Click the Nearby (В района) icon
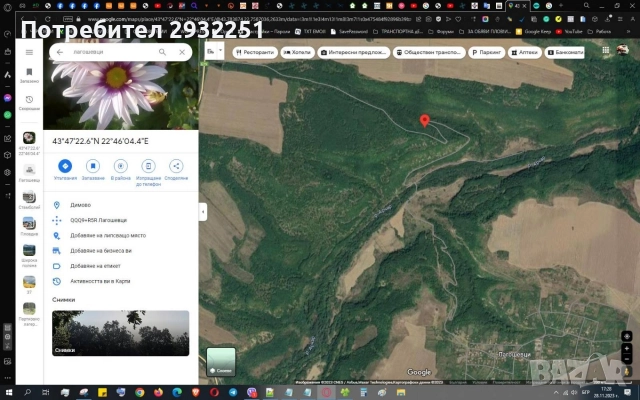The image size is (640, 400). pos(120,166)
